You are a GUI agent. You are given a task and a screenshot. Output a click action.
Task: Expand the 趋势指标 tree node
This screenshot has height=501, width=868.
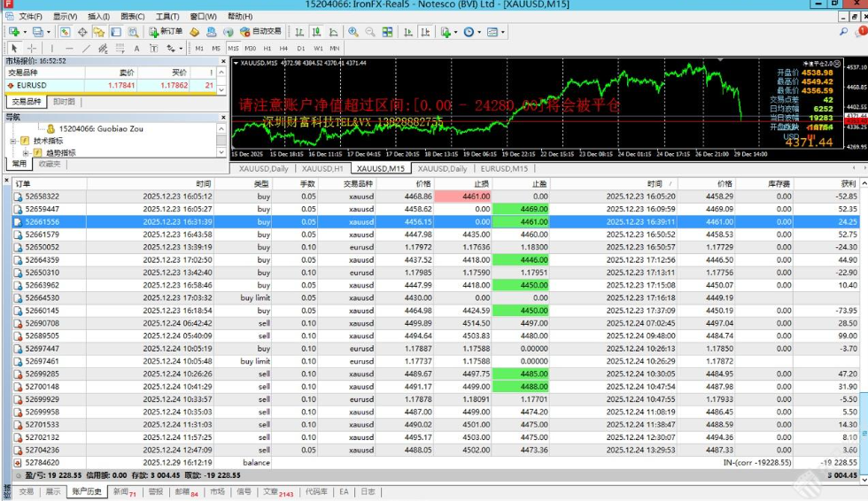click(26, 152)
